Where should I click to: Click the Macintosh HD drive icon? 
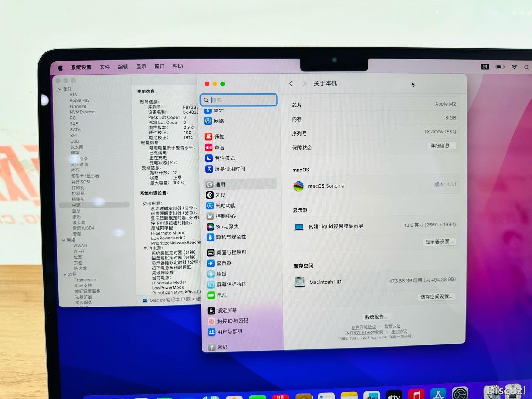coord(300,282)
